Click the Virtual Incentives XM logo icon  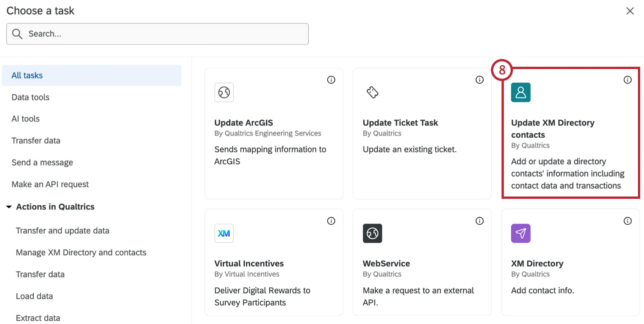(224, 233)
